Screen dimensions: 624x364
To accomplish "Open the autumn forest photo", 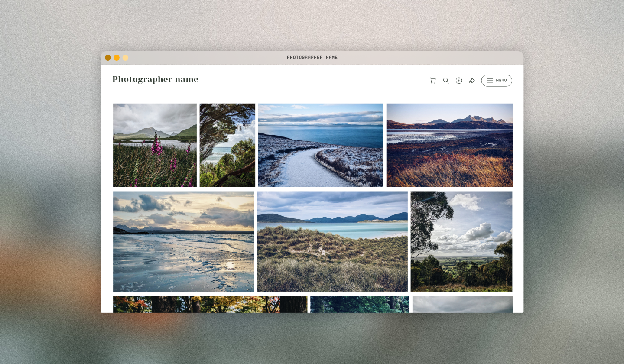I will tap(210, 305).
